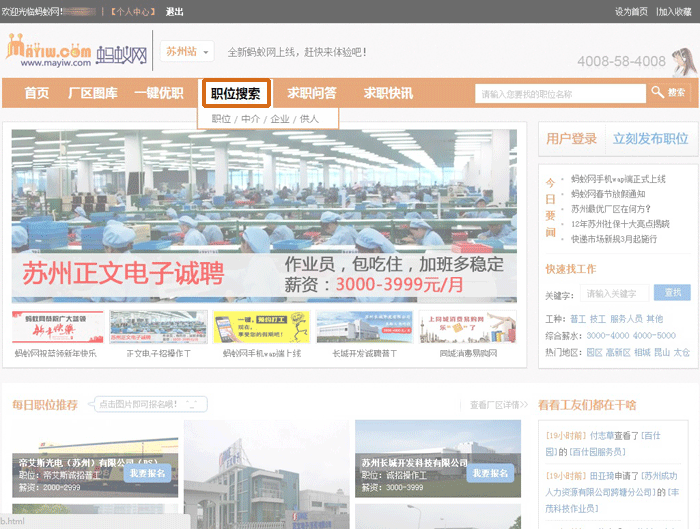Go to 首页 in the navigation bar
Screen dimensions: 700x529
point(37,93)
